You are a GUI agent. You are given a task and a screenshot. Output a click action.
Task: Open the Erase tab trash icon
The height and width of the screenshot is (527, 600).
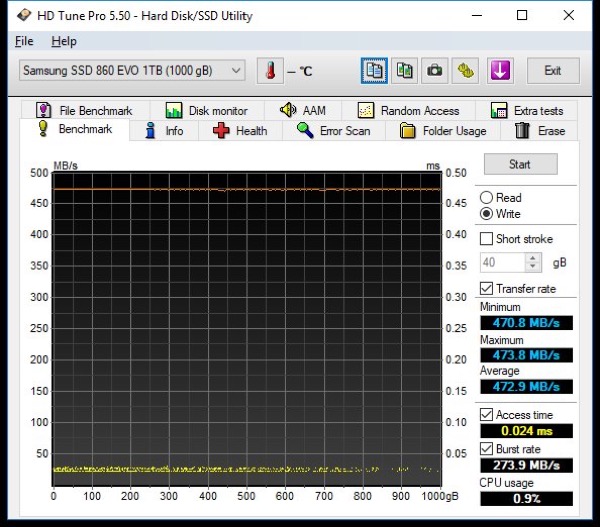[522, 131]
